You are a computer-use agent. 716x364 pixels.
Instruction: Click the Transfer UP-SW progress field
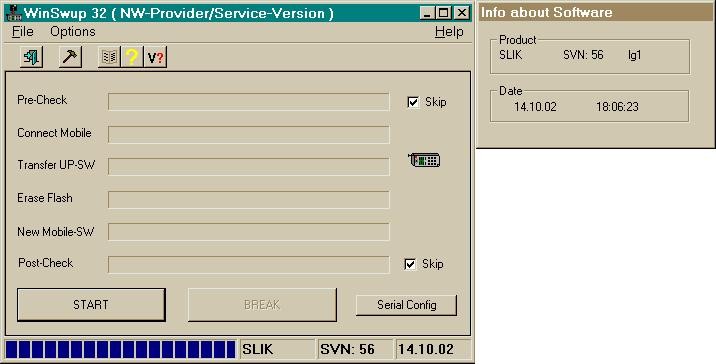tap(249, 167)
